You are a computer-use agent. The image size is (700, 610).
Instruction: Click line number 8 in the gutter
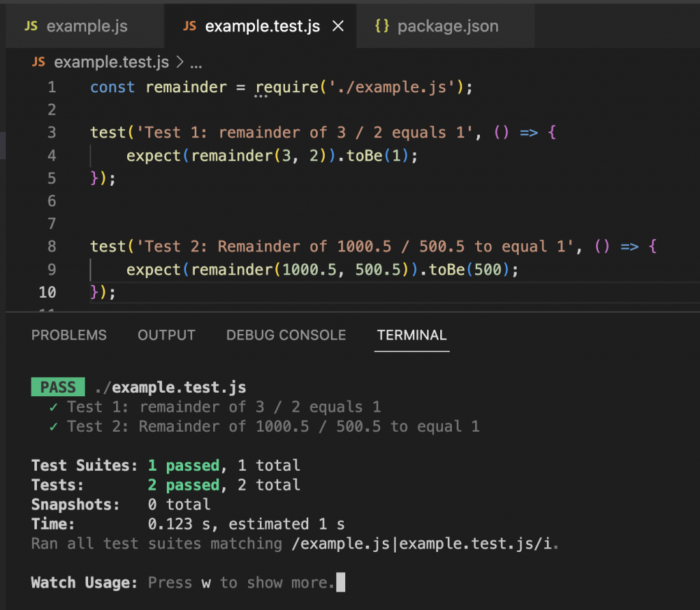pos(53,247)
